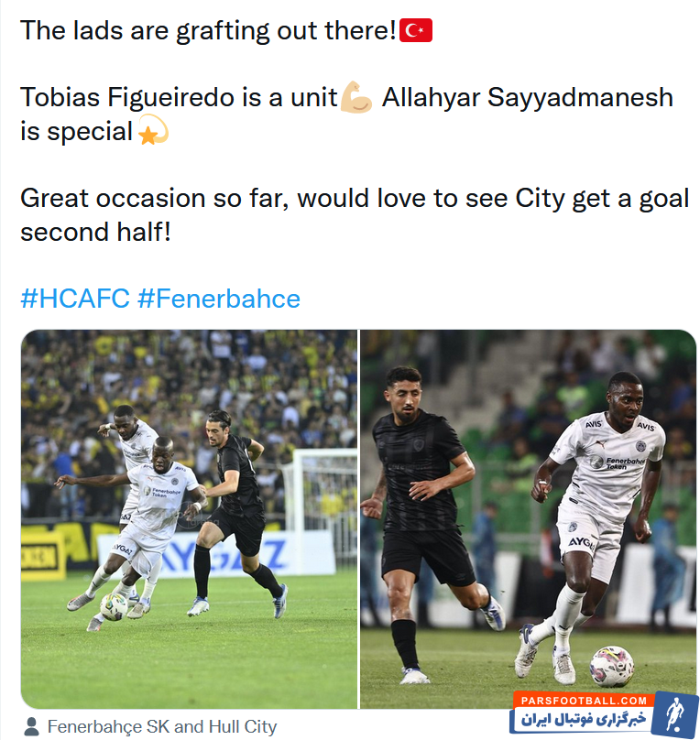This screenshot has height=740, width=700.
Task: Click the Allahyar Sayyadmanesh text
Action: 527,97
